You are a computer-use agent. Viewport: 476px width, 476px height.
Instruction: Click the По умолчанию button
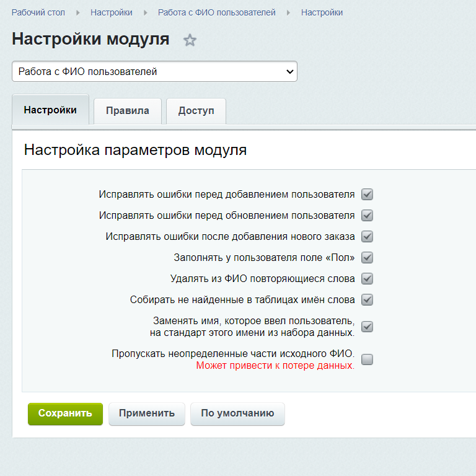pos(237,413)
